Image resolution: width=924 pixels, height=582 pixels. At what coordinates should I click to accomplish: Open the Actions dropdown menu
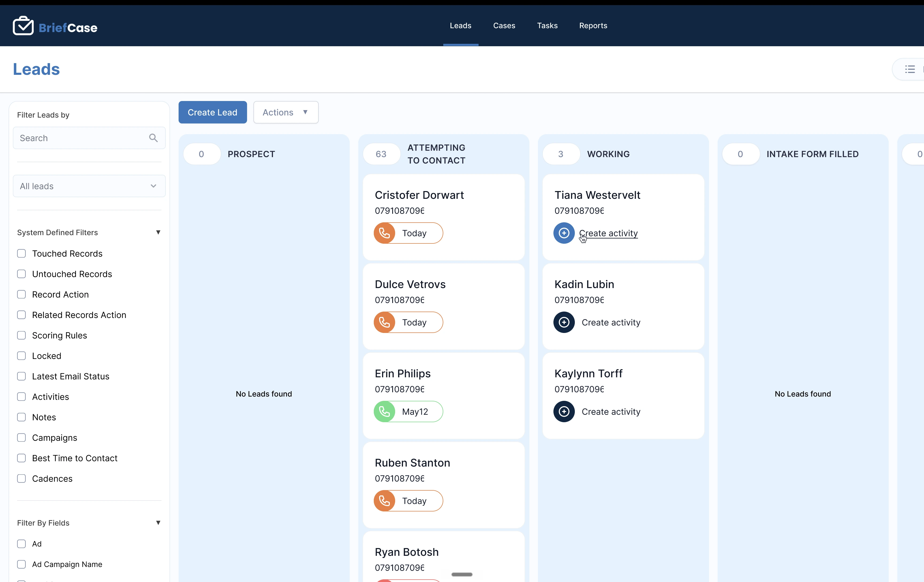[x=286, y=112]
